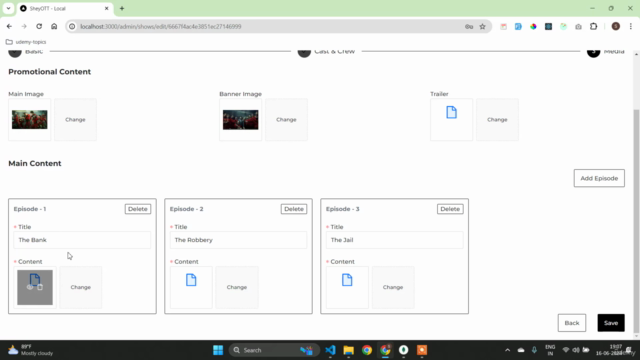Delete Episode - 3

[450, 209]
